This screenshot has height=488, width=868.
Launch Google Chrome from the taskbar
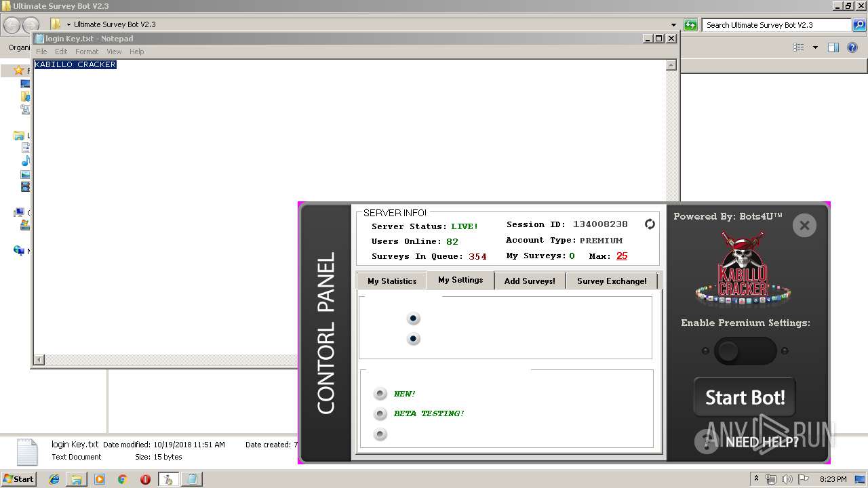(122, 479)
